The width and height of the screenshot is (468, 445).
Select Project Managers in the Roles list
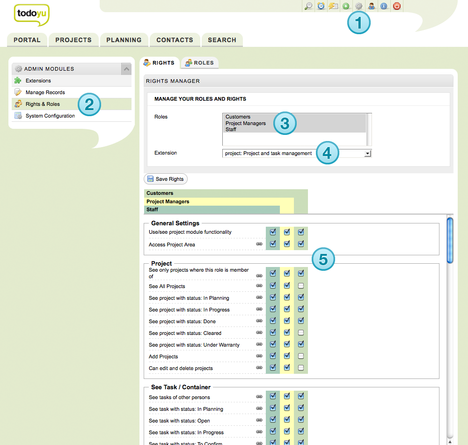[x=246, y=123]
